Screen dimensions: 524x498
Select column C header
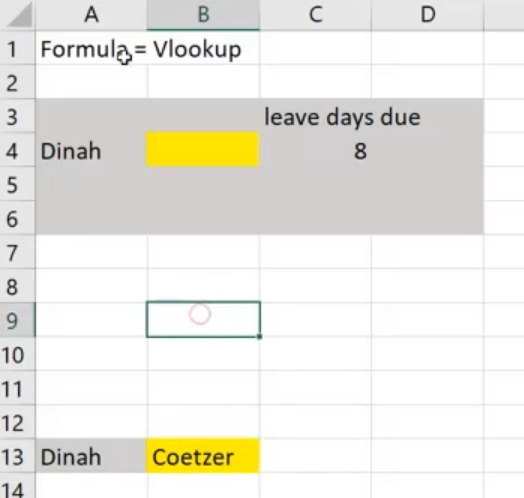pos(315,15)
